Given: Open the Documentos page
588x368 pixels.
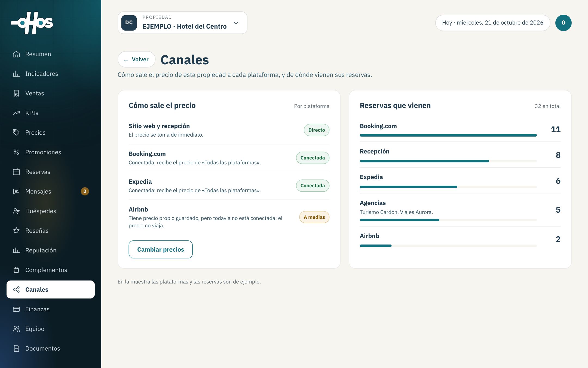Looking at the screenshot, I should [51, 348].
